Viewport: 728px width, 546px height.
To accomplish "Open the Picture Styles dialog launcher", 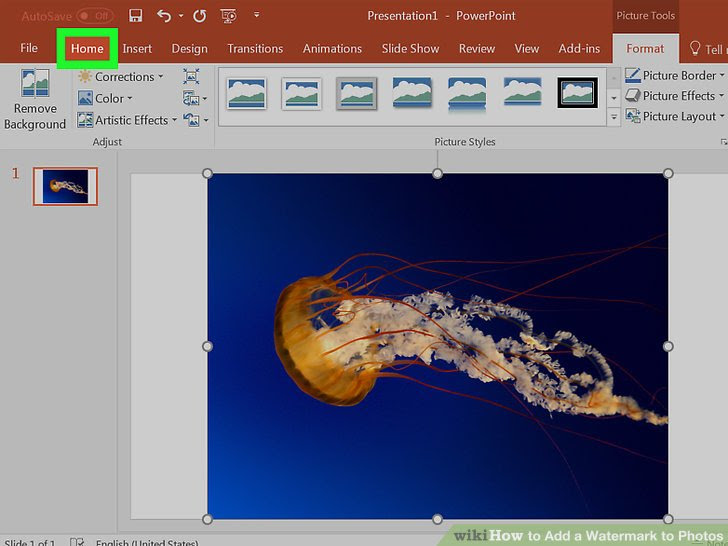I will [723, 142].
